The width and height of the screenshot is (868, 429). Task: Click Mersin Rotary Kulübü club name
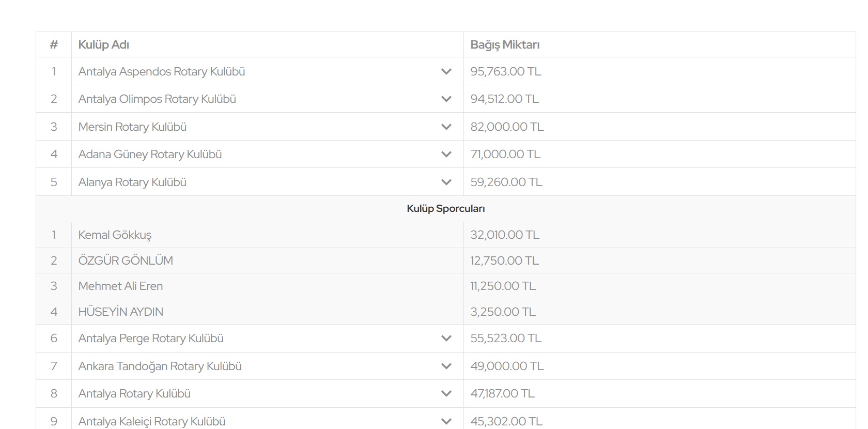[132, 127]
